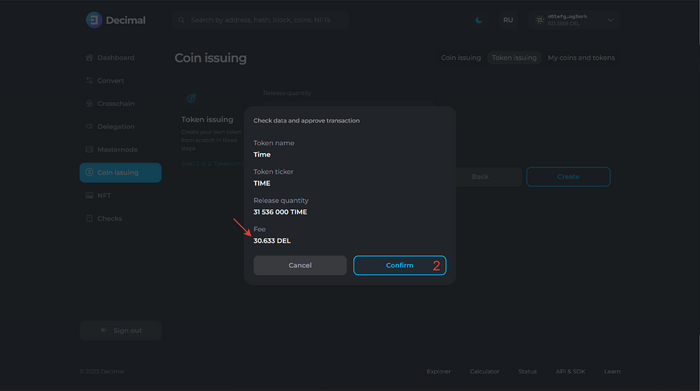The image size is (700, 391).
Task: Open Coin issuing in the sidebar
Action: click(121, 173)
